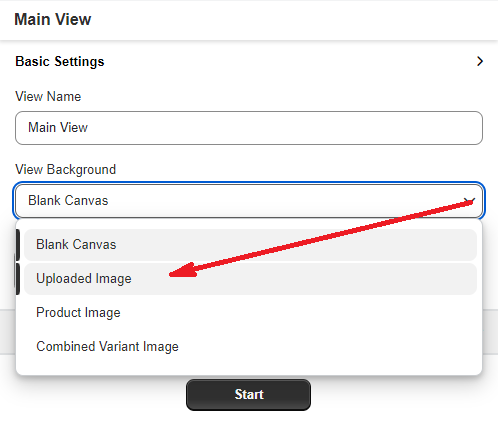
Task: Click the selected 'Blank Canvas' text in the combo box
Action: pyautogui.click(x=68, y=201)
